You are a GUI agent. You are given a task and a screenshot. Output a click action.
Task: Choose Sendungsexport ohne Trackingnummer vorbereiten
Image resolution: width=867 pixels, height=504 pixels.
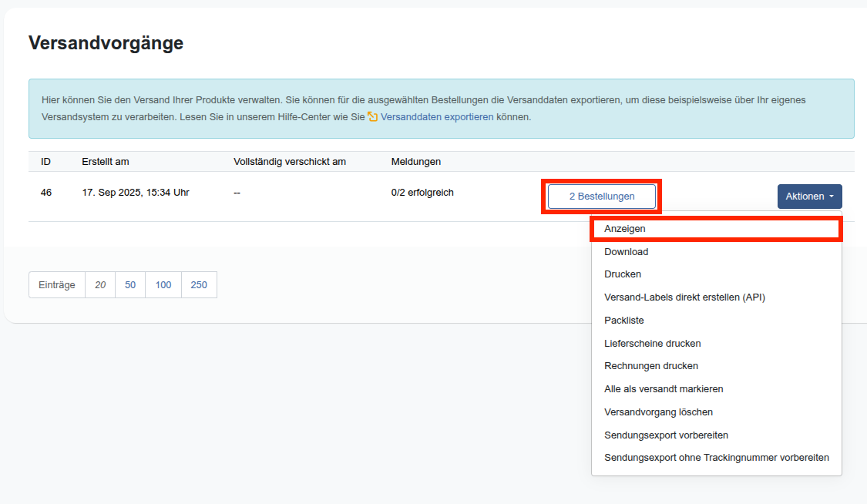(717, 458)
